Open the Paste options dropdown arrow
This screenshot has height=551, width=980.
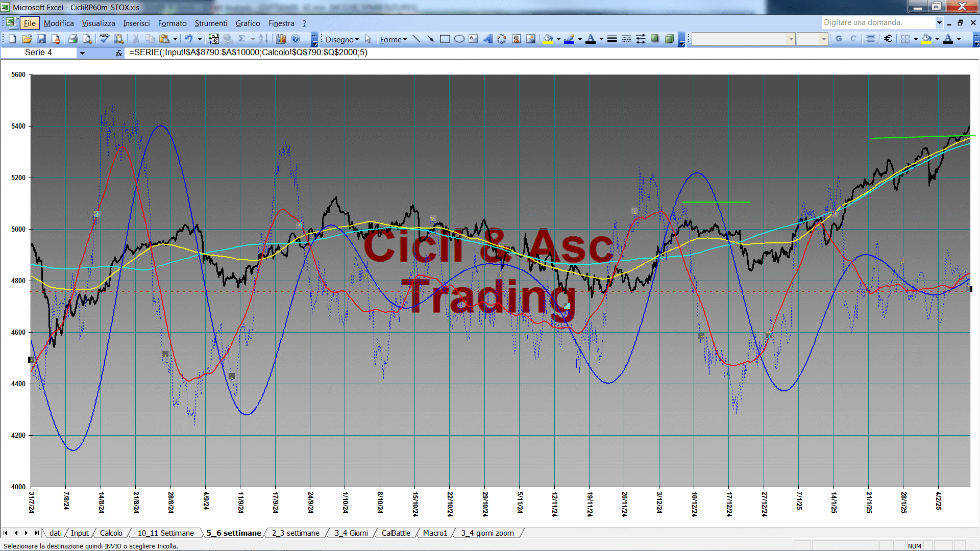(175, 39)
